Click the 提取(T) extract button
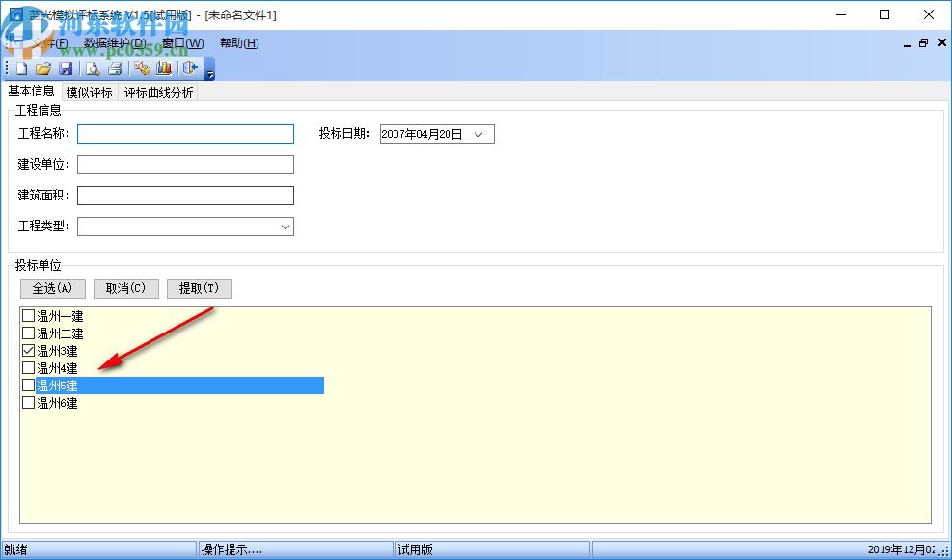This screenshot has width=952, height=560. [x=199, y=287]
